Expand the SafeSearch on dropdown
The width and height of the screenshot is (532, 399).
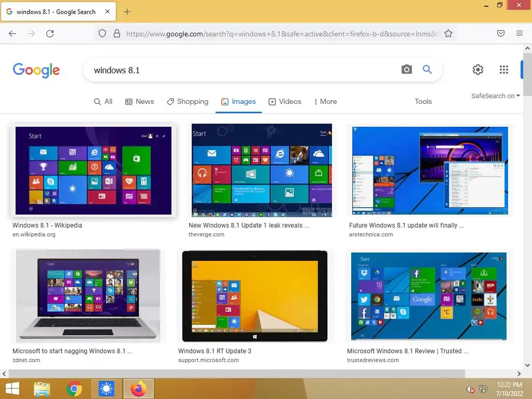495,96
